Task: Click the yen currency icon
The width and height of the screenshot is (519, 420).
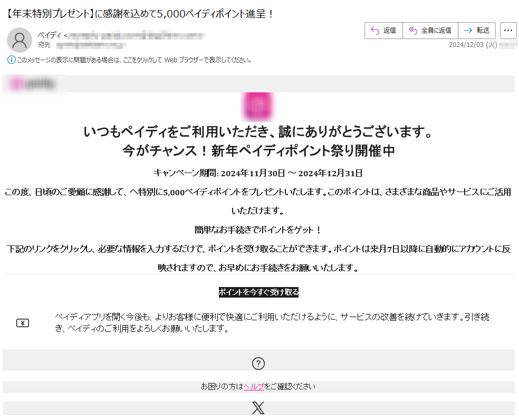Action: (23, 323)
